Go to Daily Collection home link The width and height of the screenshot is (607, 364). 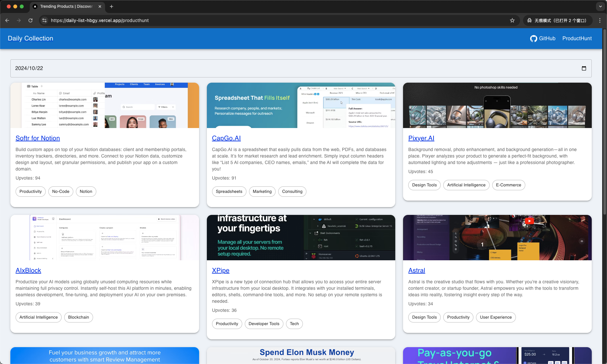30,39
